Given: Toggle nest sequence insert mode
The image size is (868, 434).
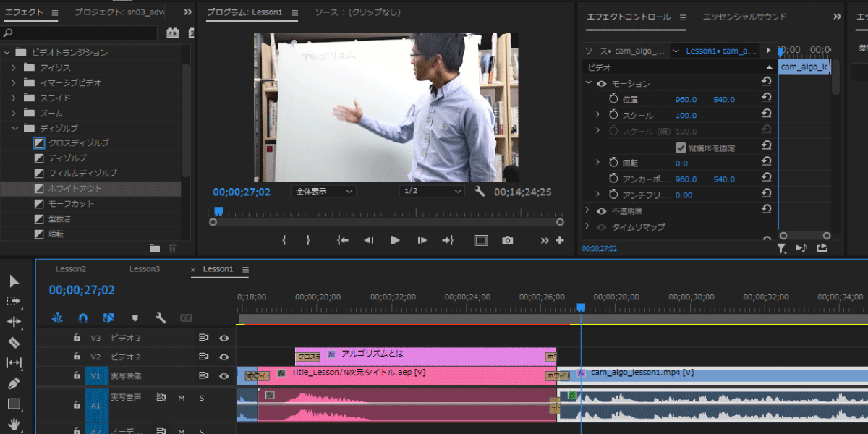Looking at the screenshot, I should pos(57,318).
